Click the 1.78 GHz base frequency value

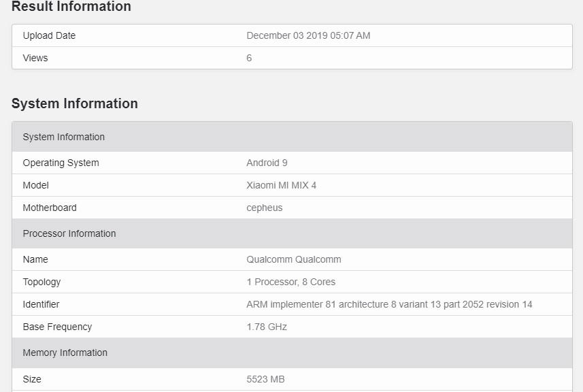(x=267, y=327)
